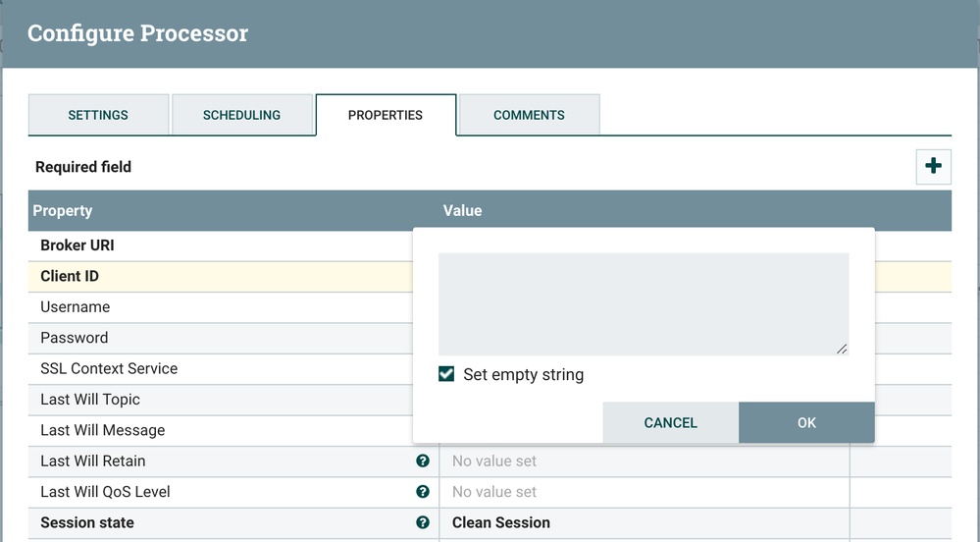Click help icon for Session state

point(423,522)
